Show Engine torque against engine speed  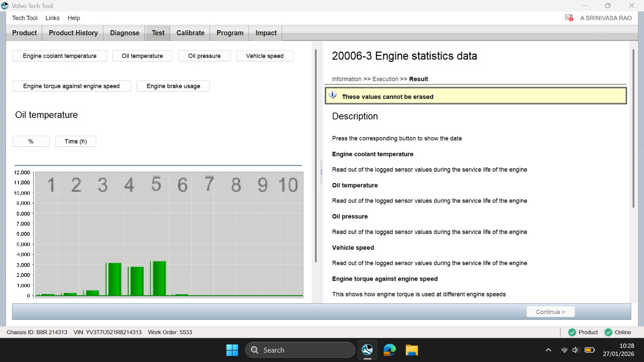(72, 86)
